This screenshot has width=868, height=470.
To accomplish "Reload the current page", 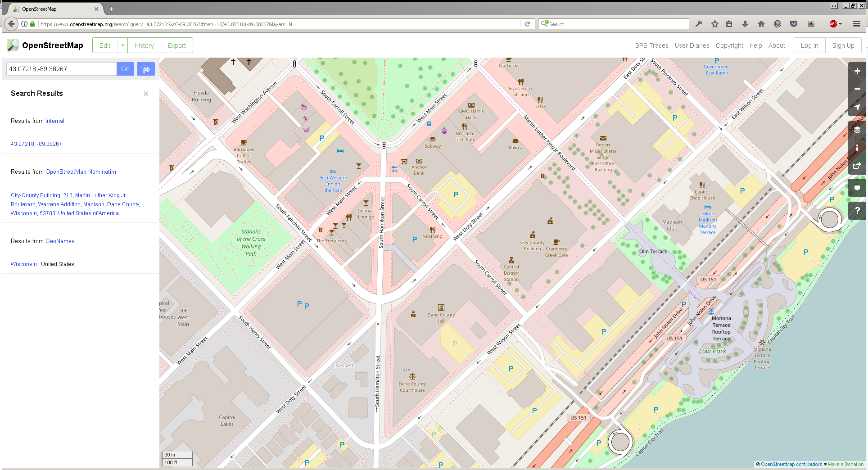I will coord(527,24).
